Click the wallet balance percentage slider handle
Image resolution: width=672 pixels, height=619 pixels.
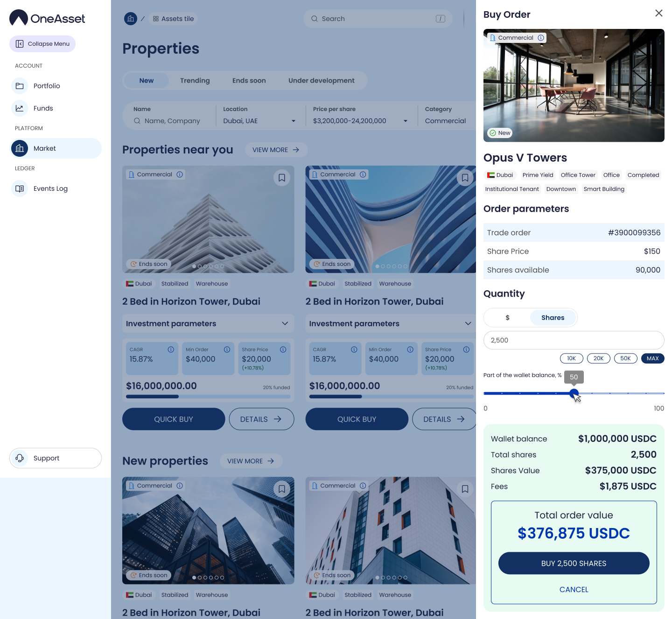(574, 393)
